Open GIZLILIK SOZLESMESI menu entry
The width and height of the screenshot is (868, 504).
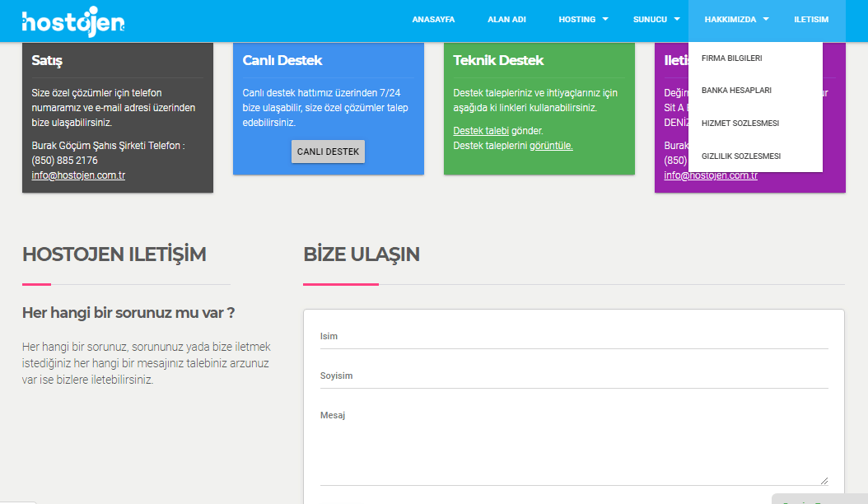(740, 156)
